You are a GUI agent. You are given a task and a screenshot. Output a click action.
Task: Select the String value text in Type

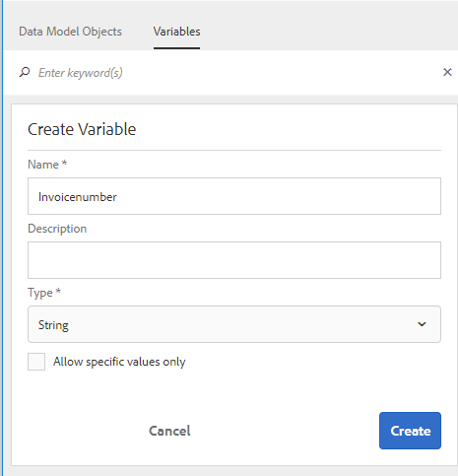tap(53, 325)
